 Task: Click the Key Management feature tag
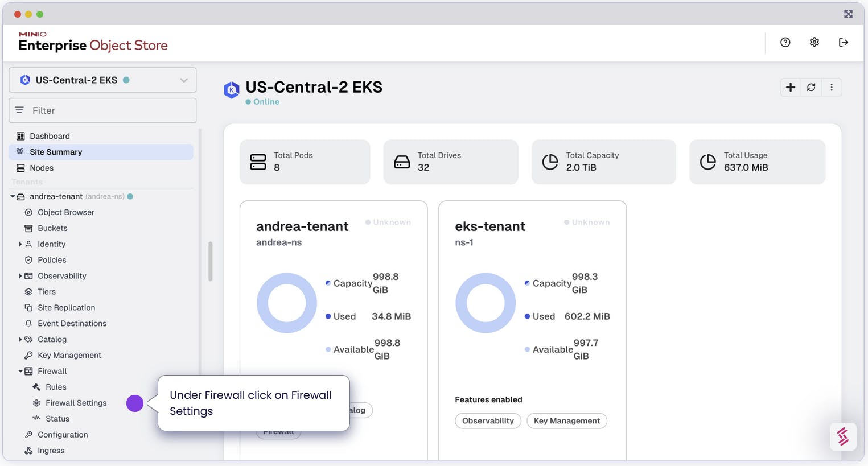click(566, 421)
